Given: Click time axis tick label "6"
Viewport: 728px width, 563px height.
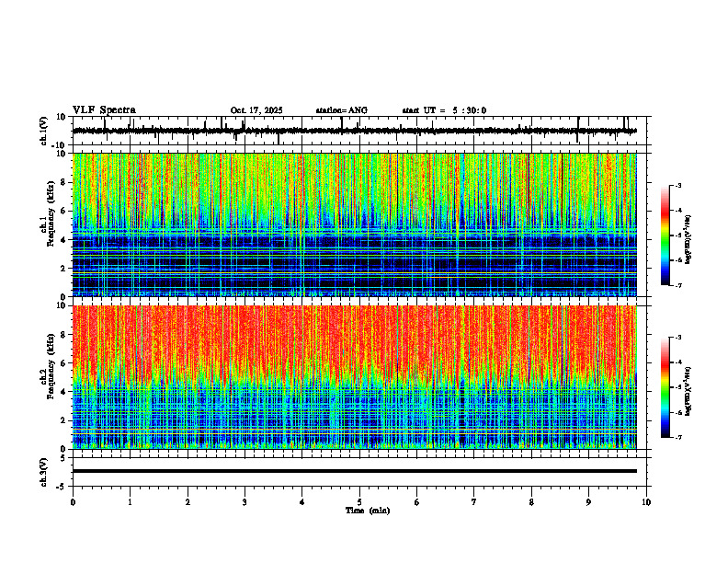Looking at the screenshot, I should coord(417,502).
